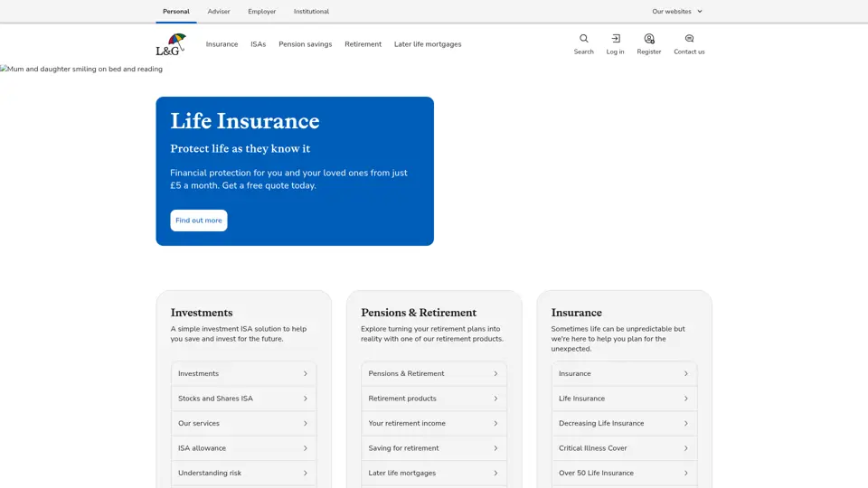Open the Search magnifier icon
Image resolution: width=868 pixels, height=488 pixels.
point(583,39)
